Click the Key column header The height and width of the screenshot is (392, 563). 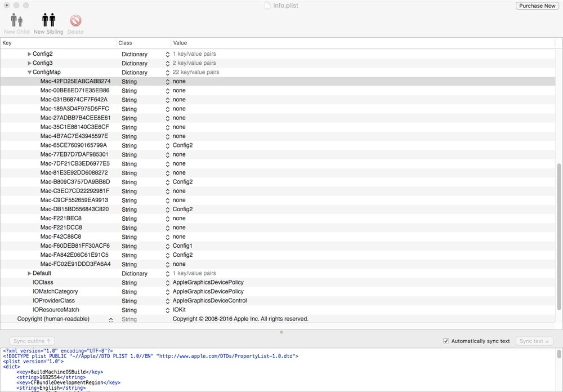(x=56, y=43)
